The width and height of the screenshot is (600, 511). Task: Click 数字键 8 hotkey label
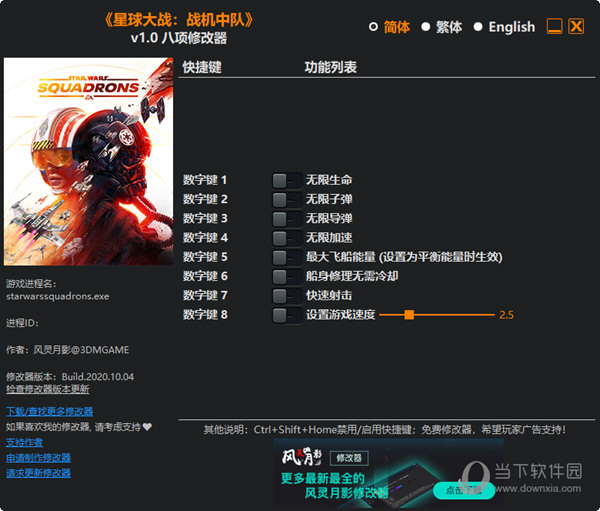point(205,315)
